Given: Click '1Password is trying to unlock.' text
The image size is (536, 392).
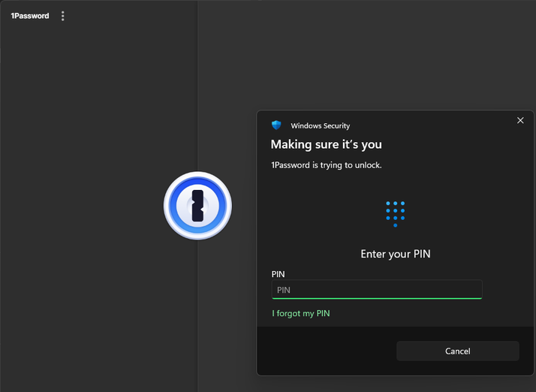Looking at the screenshot, I should pyautogui.click(x=326, y=165).
